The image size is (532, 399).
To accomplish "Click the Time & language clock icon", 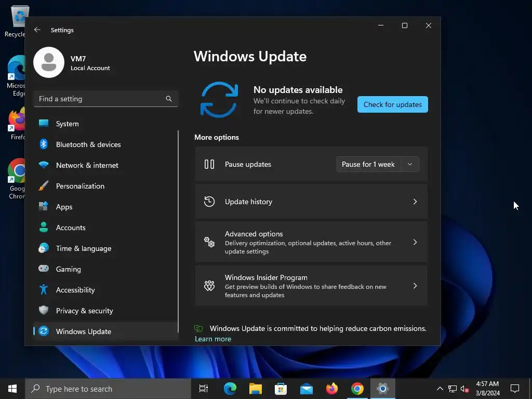I will [x=44, y=248].
